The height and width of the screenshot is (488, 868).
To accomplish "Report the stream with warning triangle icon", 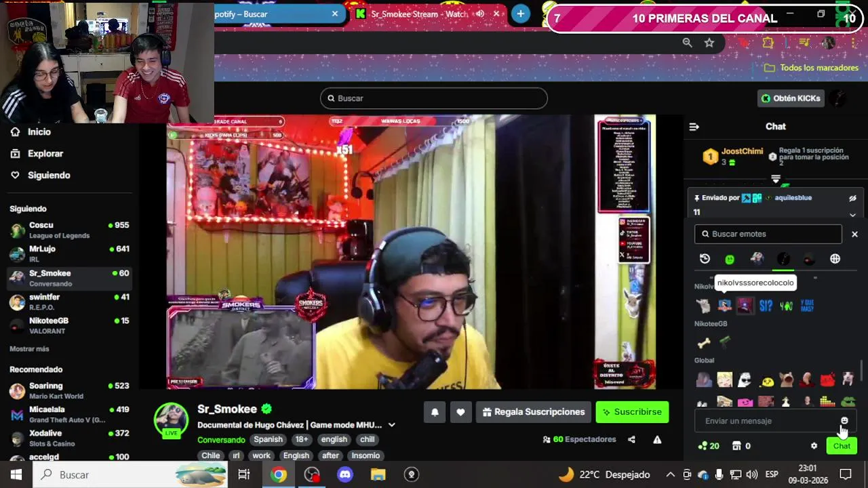I will [657, 439].
